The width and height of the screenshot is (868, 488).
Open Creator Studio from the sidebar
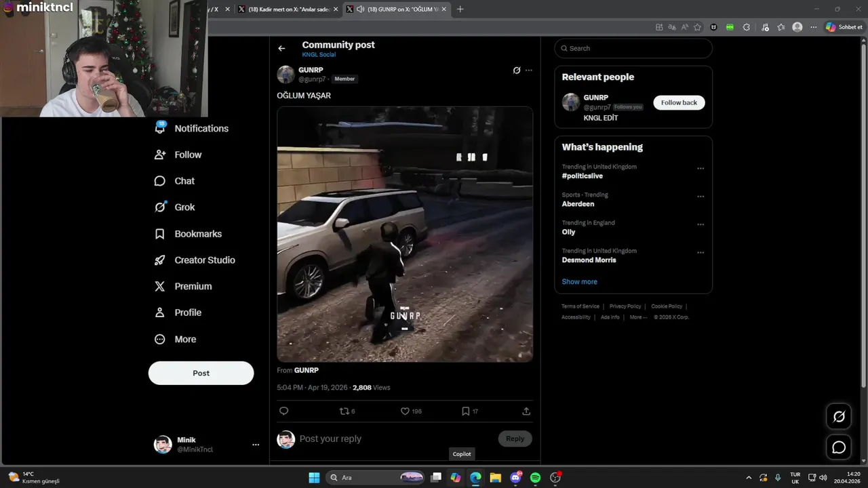tap(195, 260)
